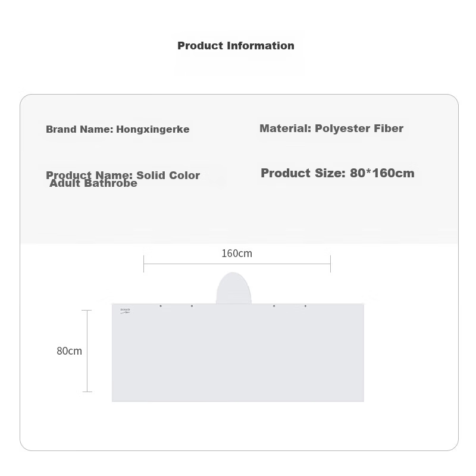Click the horizontal 160cm dimension line
Image resolution: width=476 pixels, height=476 pixels.
click(237, 264)
